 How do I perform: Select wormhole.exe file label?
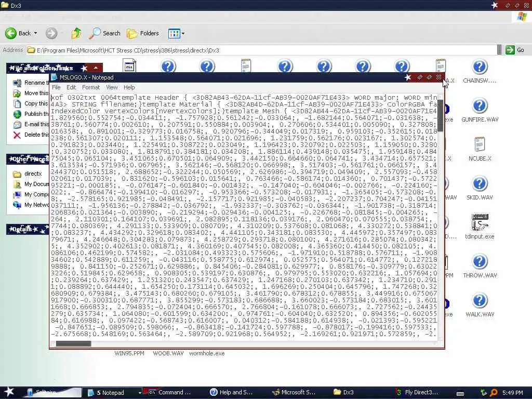pos(207,353)
